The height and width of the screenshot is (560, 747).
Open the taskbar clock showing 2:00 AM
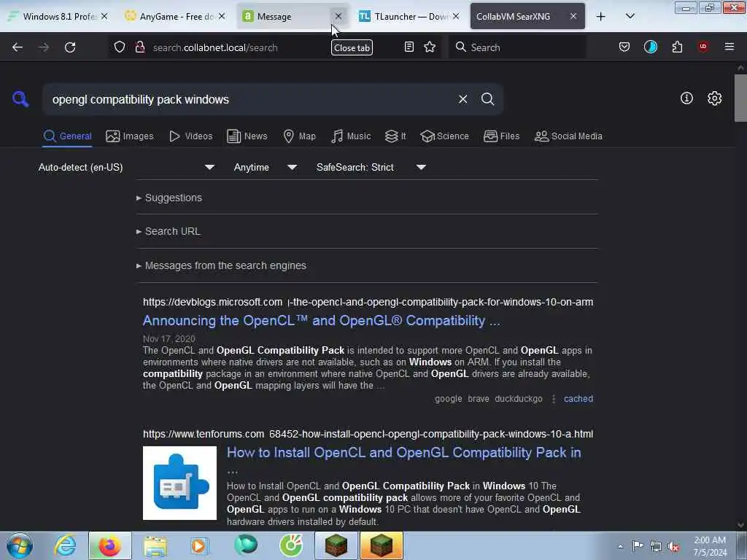coord(710,545)
